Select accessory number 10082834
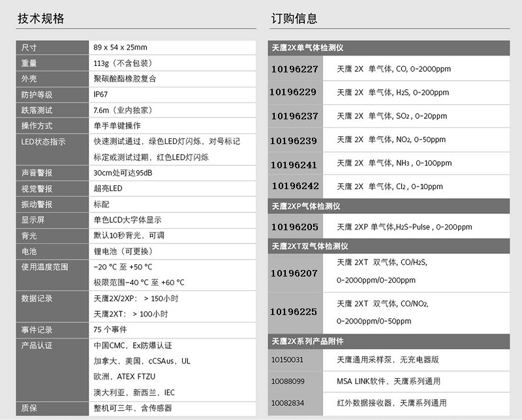 (288, 403)
